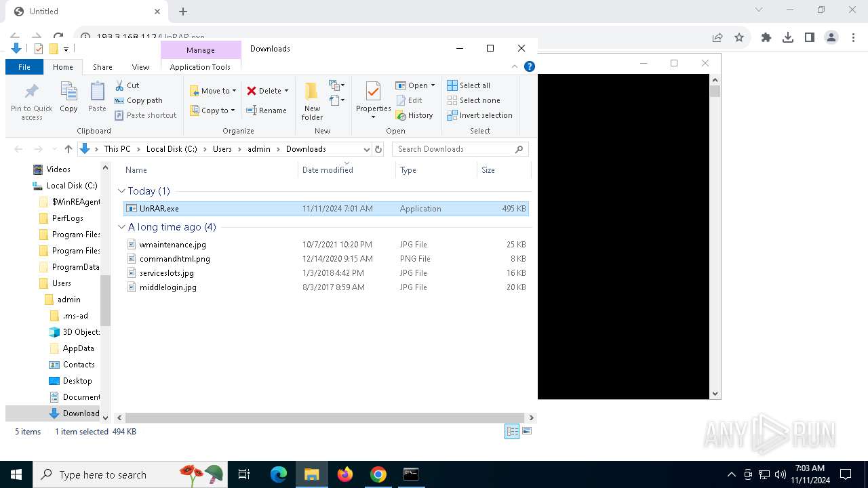868x488 pixels.
Task: Choose Select none in ribbon
Action: 473,100
